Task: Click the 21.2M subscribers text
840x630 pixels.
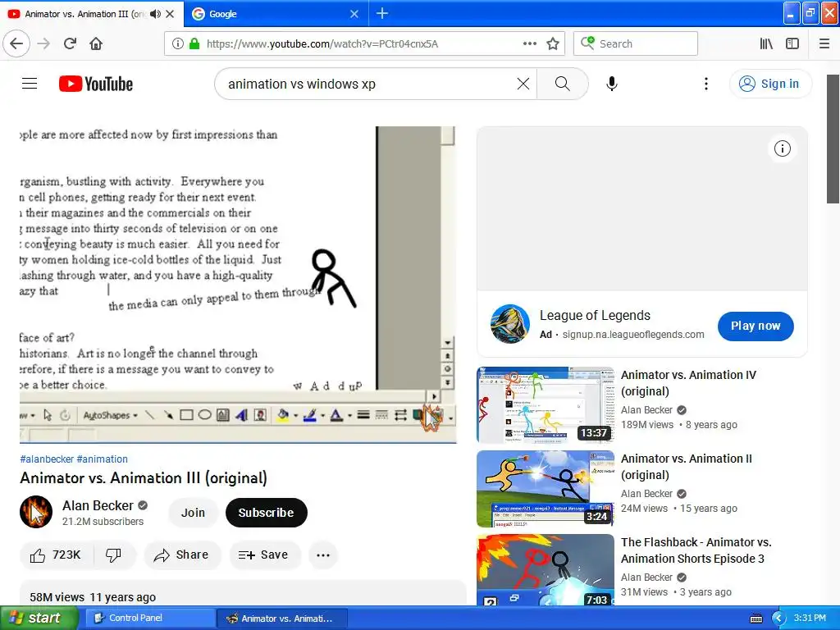Action: [103, 521]
